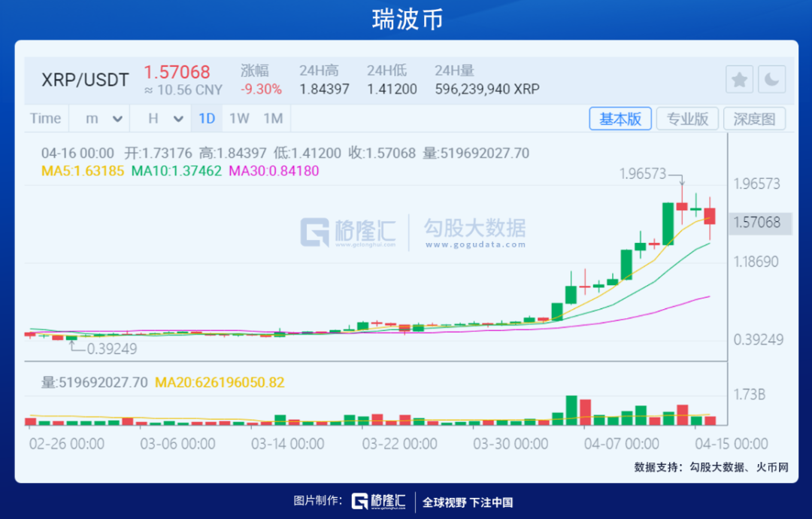Viewport: 812px width, 519px height.
Task: Open the hour interval dropdown
Action: point(165,119)
